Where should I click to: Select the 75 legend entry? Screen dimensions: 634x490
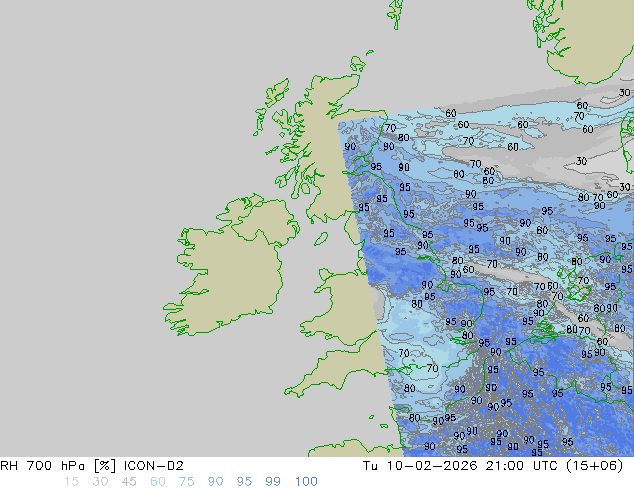[186, 482]
